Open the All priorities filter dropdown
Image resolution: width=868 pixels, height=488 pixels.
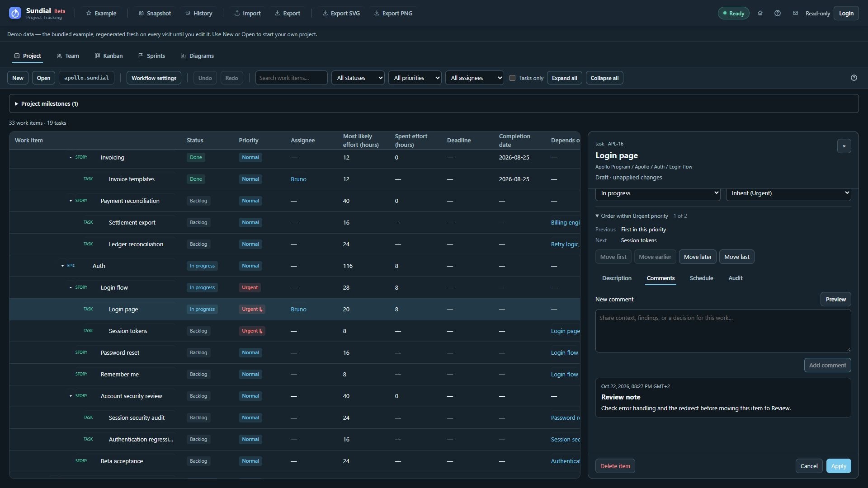[415, 78]
